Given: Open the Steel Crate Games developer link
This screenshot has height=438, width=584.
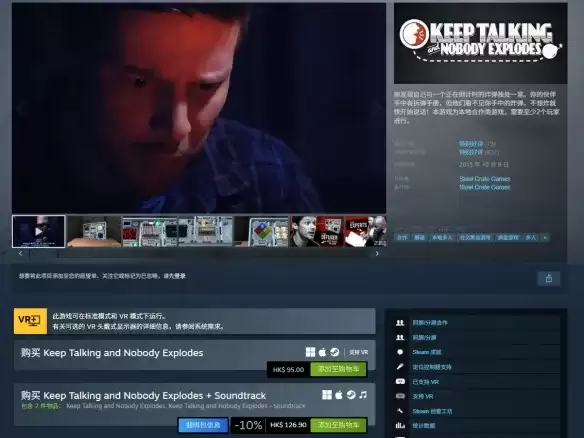Looking at the screenshot, I should pyautogui.click(x=485, y=179).
